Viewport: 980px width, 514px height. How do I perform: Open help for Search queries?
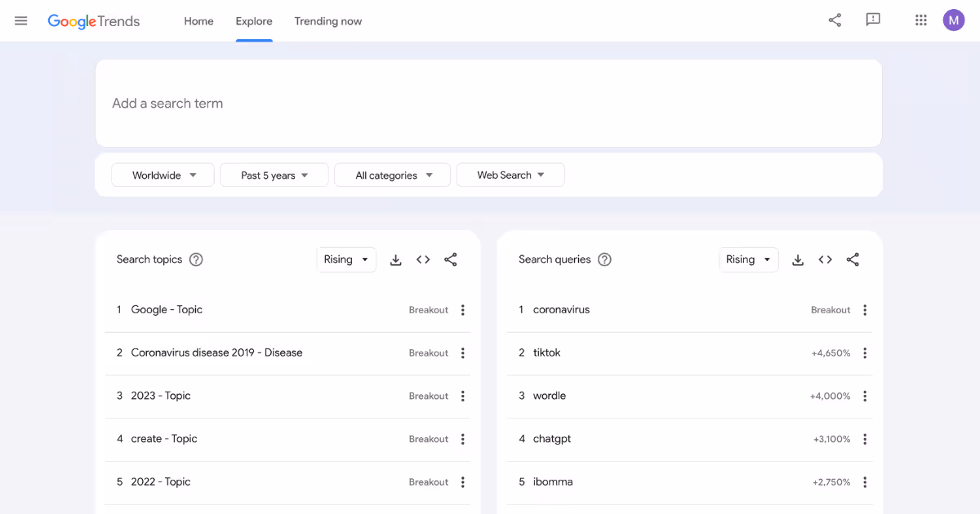(x=604, y=259)
